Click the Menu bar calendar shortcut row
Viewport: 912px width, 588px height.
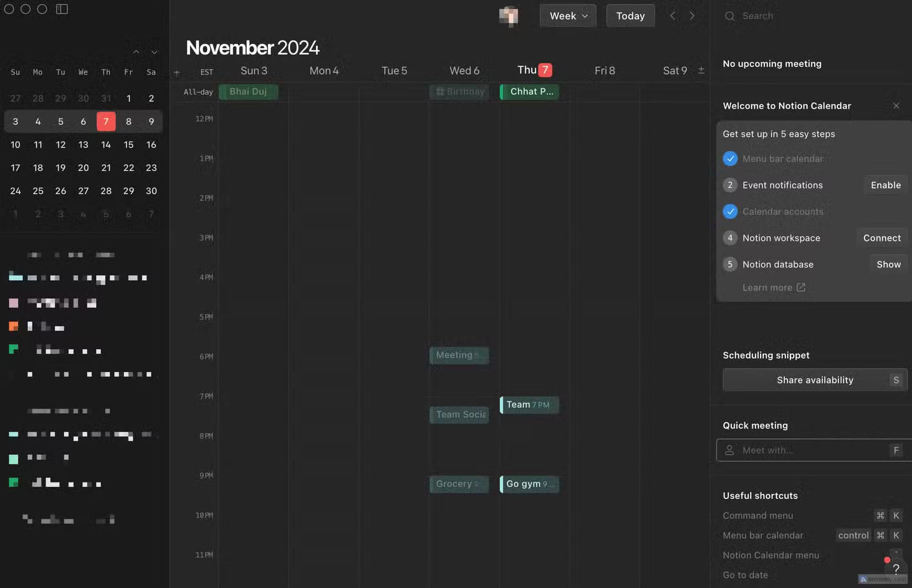(813, 535)
